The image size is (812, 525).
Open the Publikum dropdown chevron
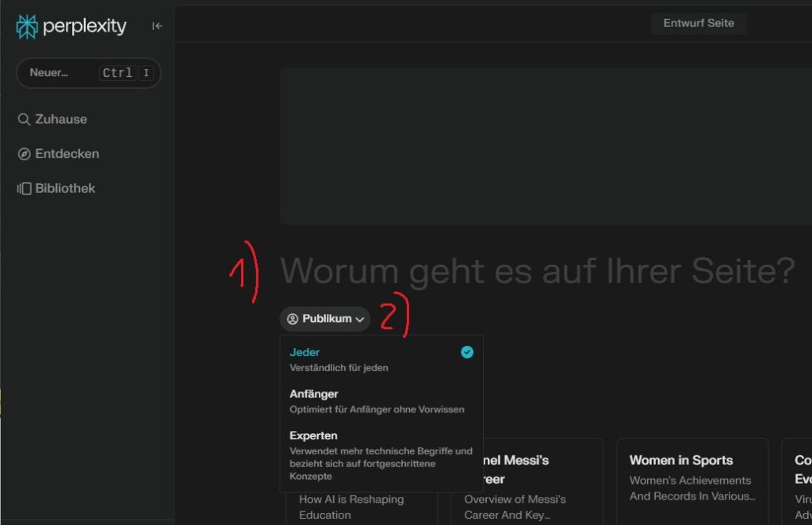[359, 319]
